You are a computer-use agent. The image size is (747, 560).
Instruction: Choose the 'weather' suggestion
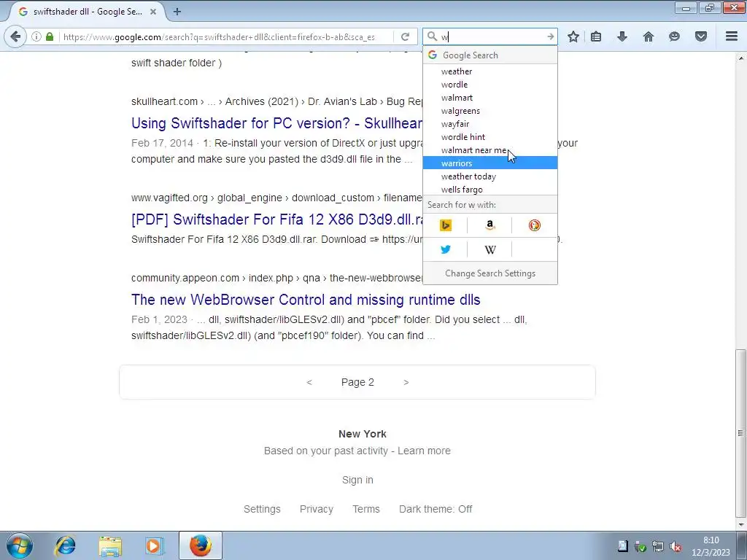click(489, 71)
